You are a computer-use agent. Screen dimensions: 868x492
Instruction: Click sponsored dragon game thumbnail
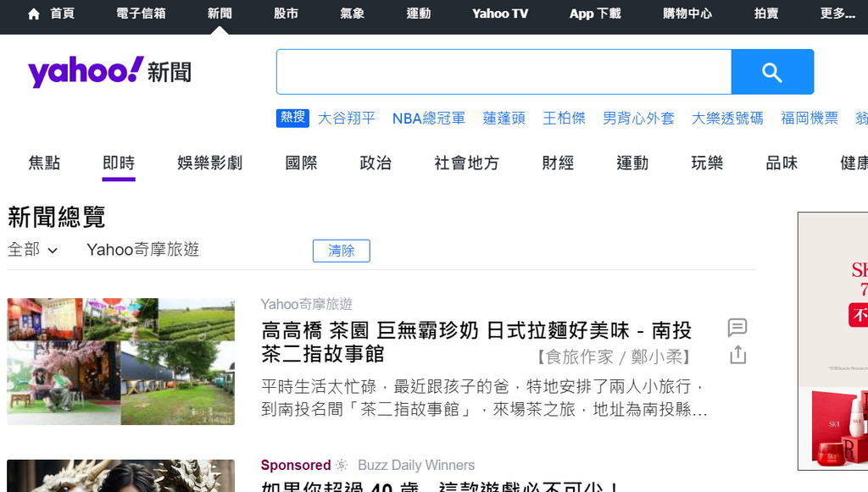click(x=120, y=476)
